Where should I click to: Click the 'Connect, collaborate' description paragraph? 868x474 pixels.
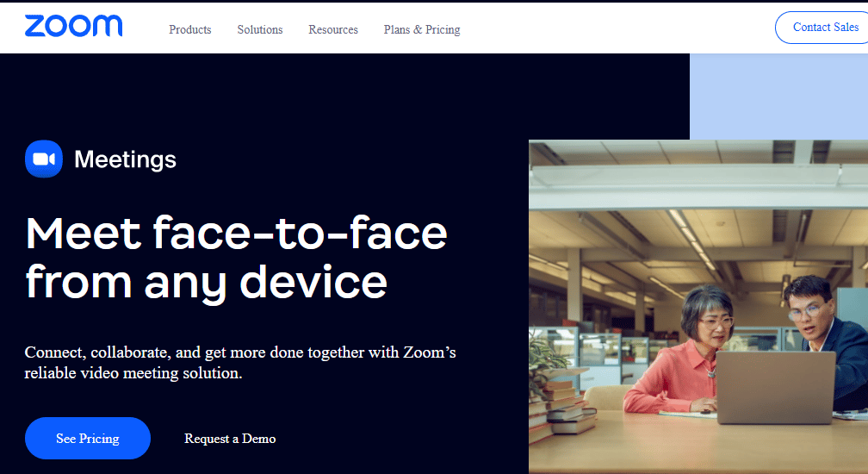tap(240, 362)
